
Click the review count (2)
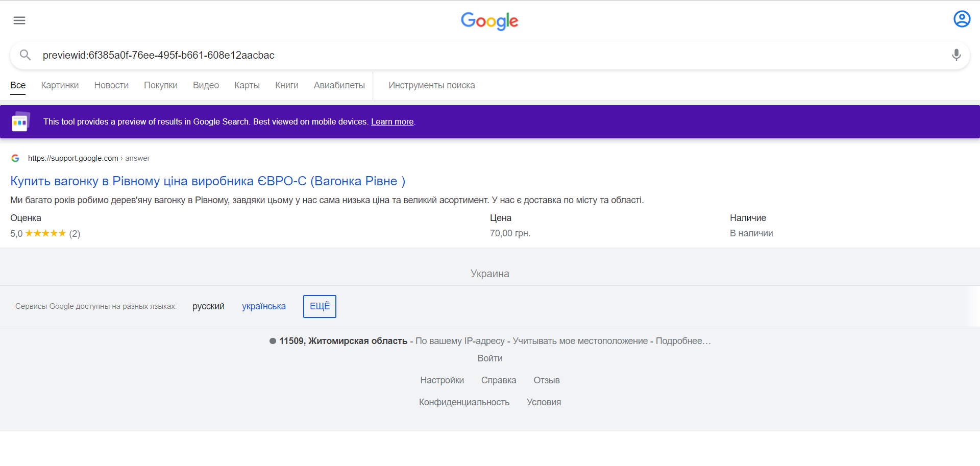click(x=75, y=234)
